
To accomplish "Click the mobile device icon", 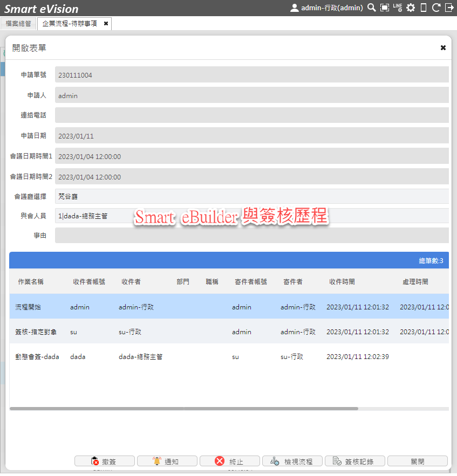I will pyautogui.click(x=424, y=8).
